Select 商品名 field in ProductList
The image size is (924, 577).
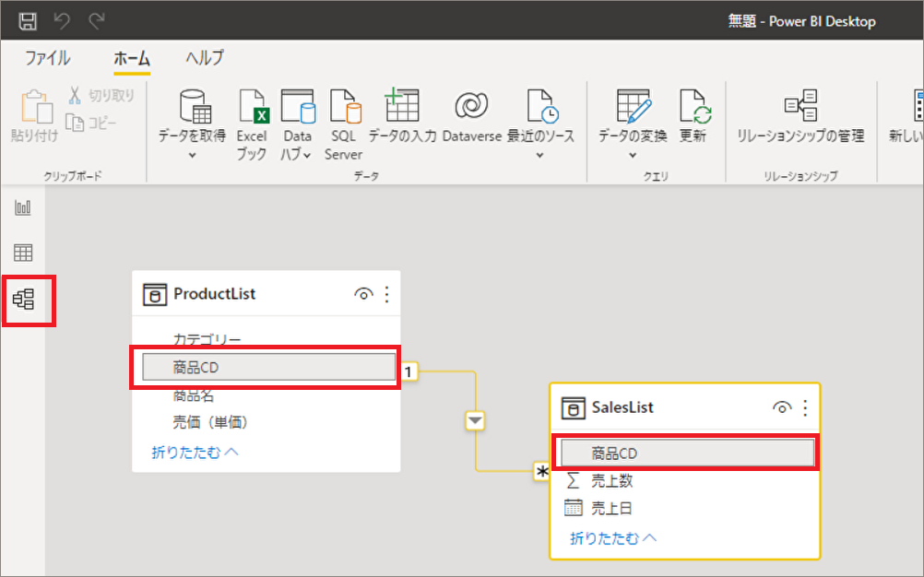pyautogui.click(x=194, y=395)
